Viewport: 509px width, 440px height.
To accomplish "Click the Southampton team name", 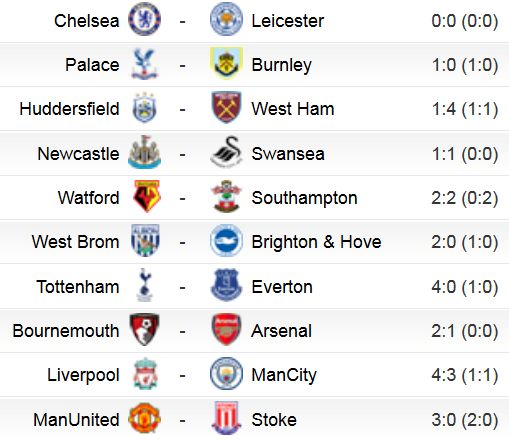I will click(x=304, y=198).
